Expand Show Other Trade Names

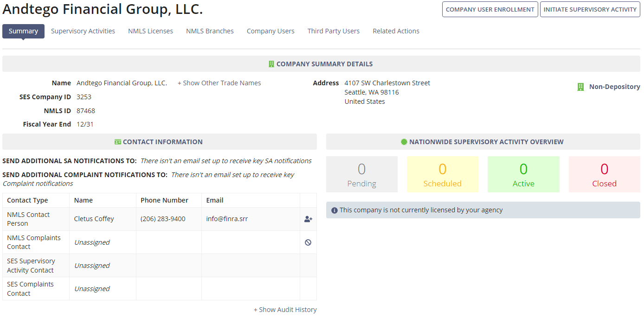point(219,83)
